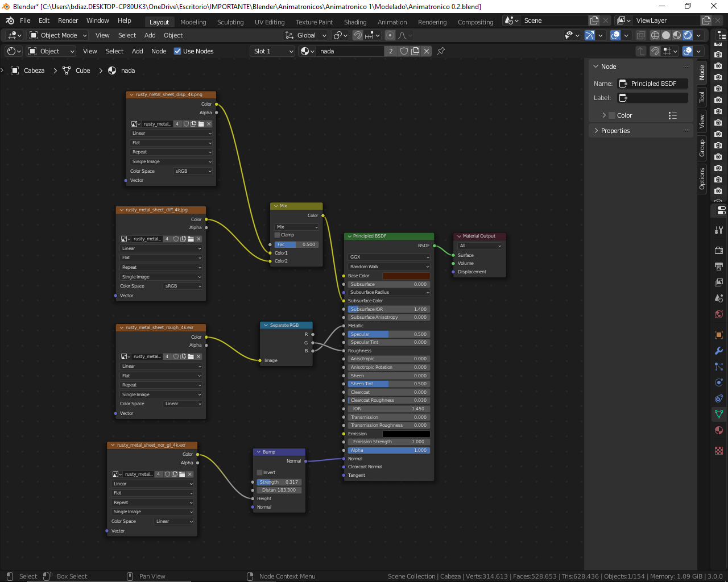Select solid viewport shading
Viewport: 728px width, 582px height.
(x=666, y=35)
